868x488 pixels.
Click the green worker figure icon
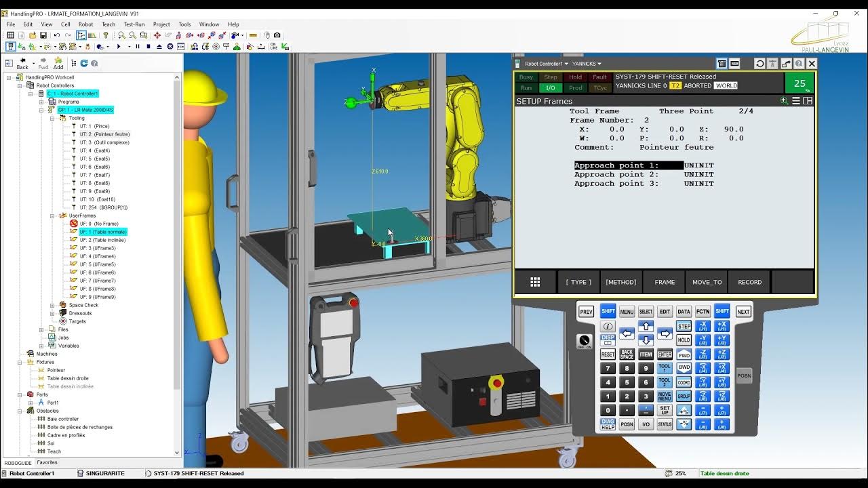click(237, 47)
